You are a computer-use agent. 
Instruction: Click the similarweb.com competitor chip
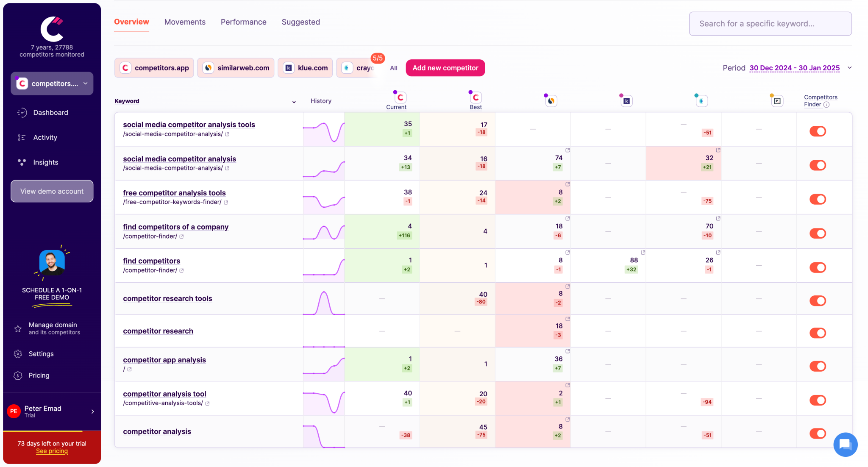pyautogui.click(x=236, y=68)
